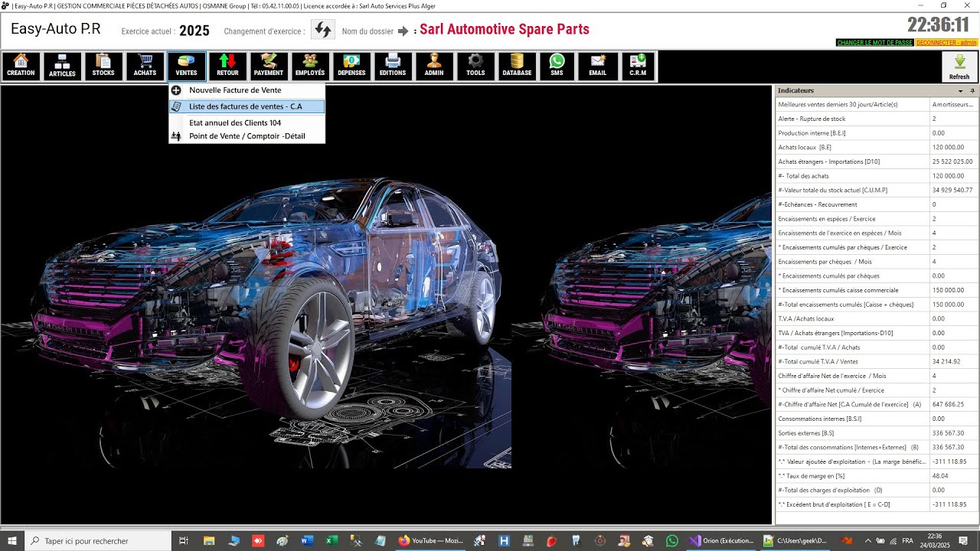The height and width of the screenshot is (551, 980).
Task: Select row Alerte - Rupture de stock
Action: 877,119
